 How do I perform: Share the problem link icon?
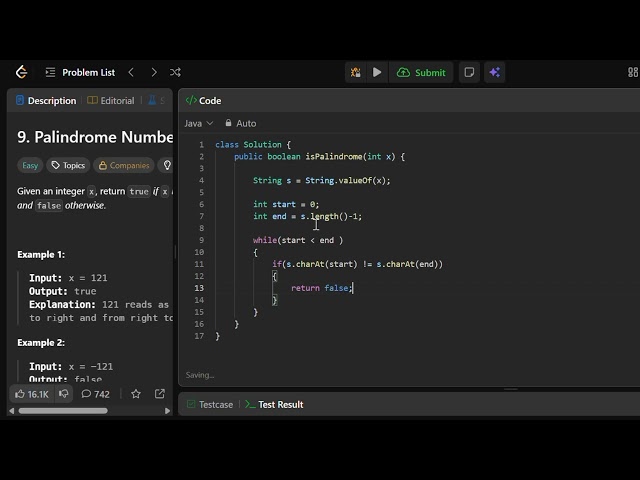click(x=160, y=394)
